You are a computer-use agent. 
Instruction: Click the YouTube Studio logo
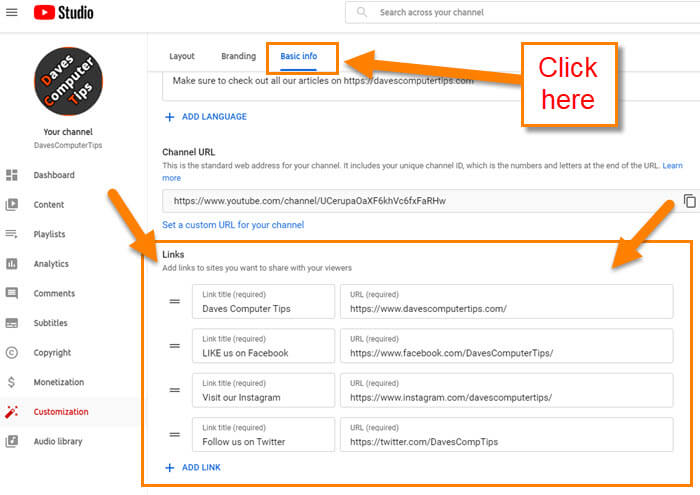pyautogui.click(x=63, y=12)
